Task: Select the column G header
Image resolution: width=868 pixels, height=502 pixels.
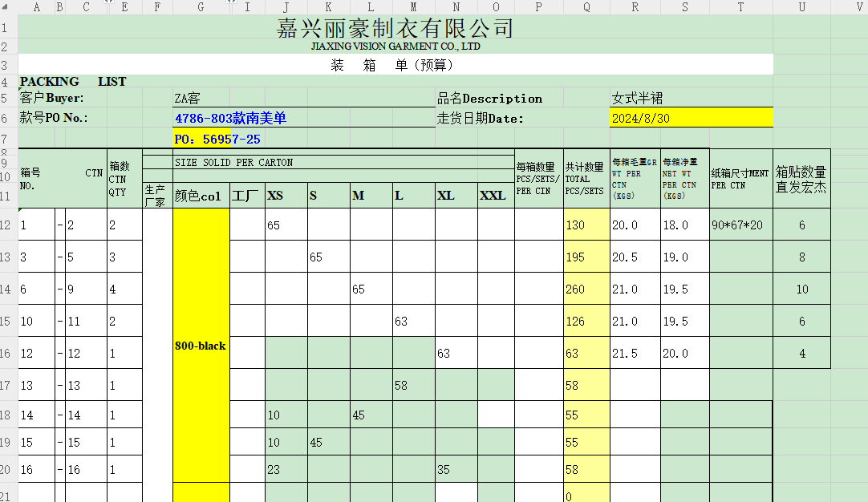Action: 200,7
